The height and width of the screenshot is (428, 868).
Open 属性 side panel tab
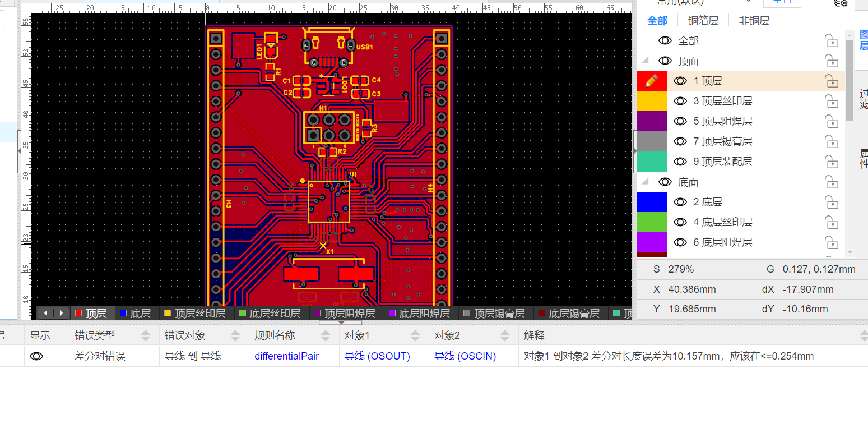point(863,159)
